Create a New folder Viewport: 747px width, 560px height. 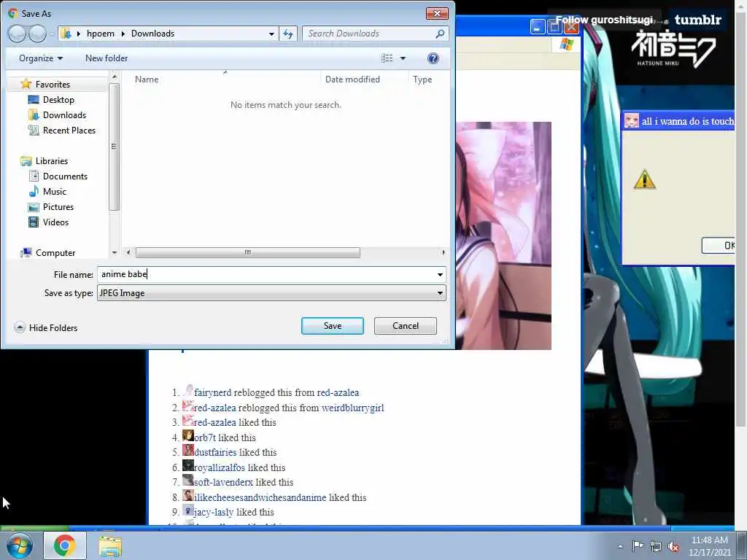[107, 58]
